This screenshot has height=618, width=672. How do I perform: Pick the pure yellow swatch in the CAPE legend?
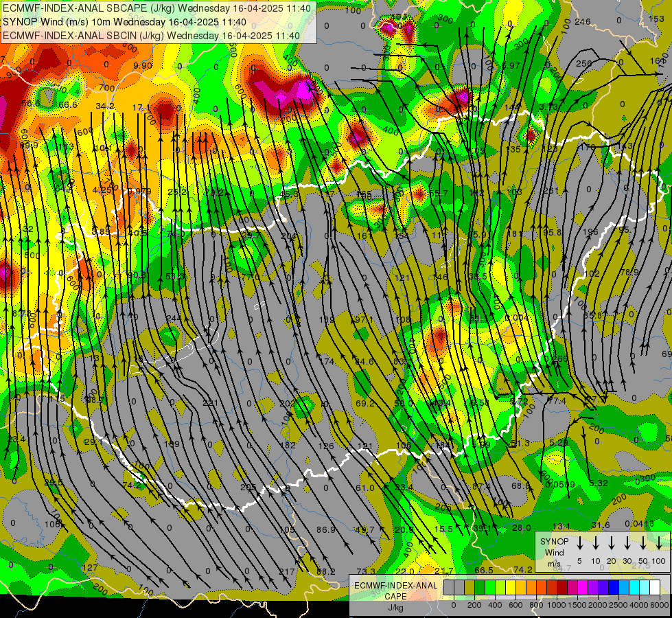[x=511, y=587]
